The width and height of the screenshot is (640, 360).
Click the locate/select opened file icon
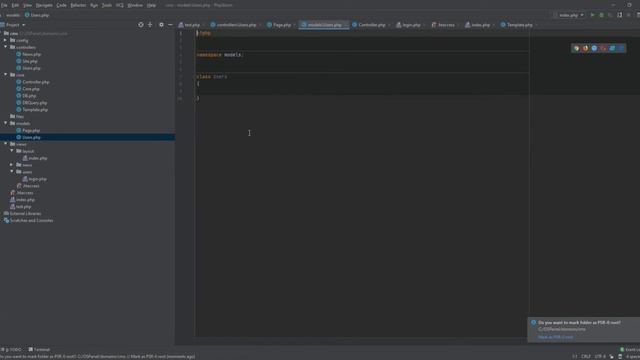click(x=140, y=25)
